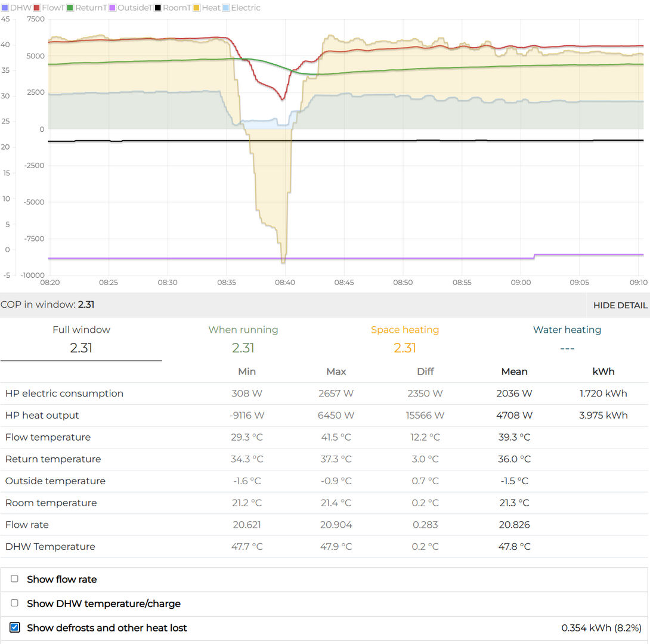Collapse stats with HIDE DETAIL
This screenshot has height=644, width=650.
[620, 305]
